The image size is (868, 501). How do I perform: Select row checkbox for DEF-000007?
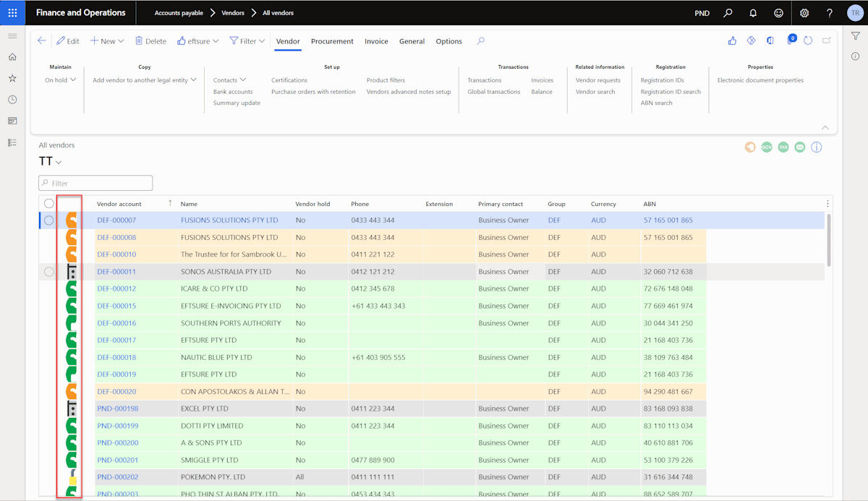49,220
